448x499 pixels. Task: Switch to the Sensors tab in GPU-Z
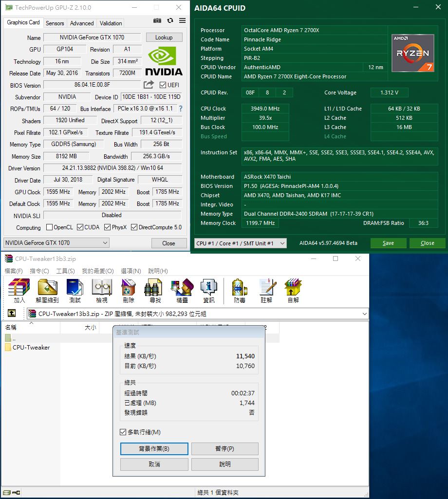click(55, 23)
